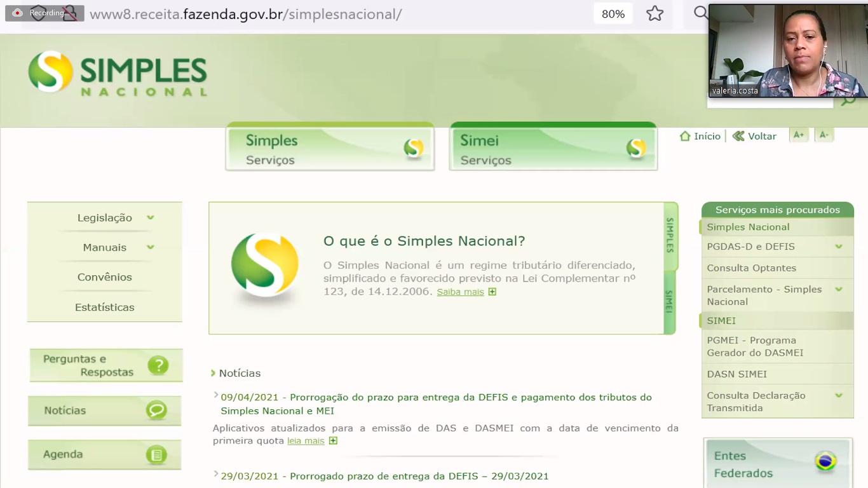Open the 29/03/2021 Prorrogado prazo DEFIS news
Screen dimensions: 868x488
tap(384, 476)
